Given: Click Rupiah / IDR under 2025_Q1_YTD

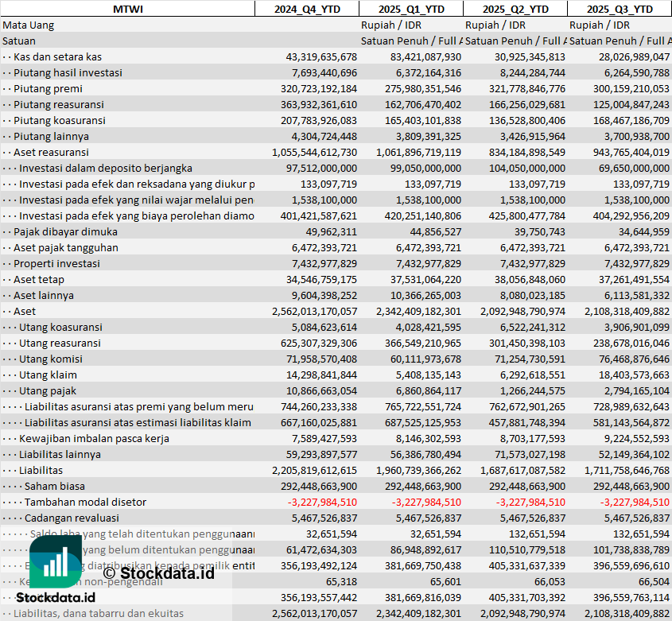Looking at the screenshot, I should [x=390, y=25].
